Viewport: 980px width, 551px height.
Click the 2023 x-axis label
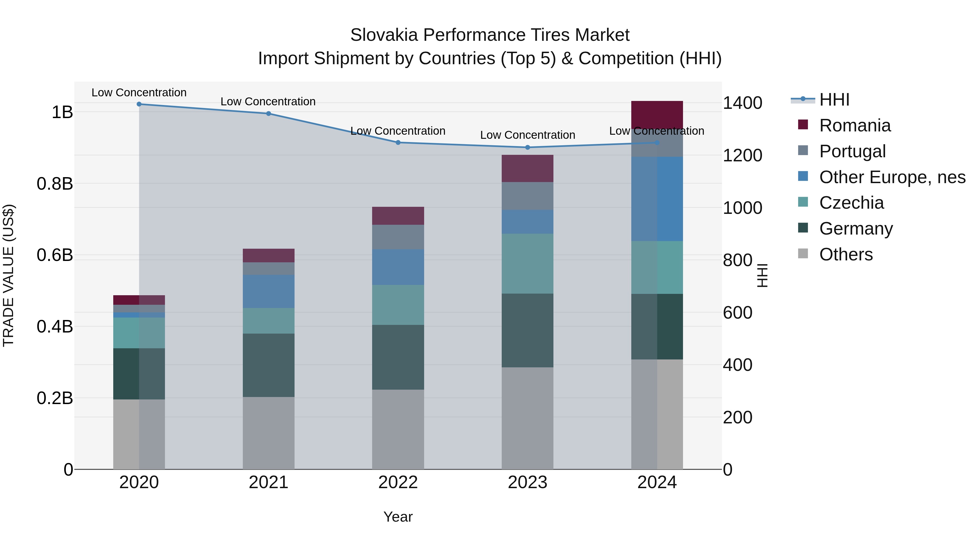coord(528,482)
